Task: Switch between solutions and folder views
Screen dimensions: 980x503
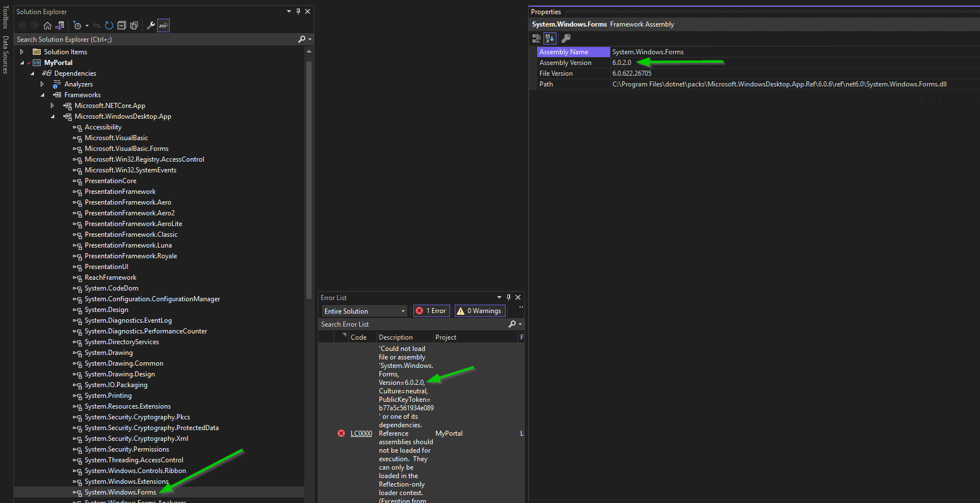Action: [60, 25]
